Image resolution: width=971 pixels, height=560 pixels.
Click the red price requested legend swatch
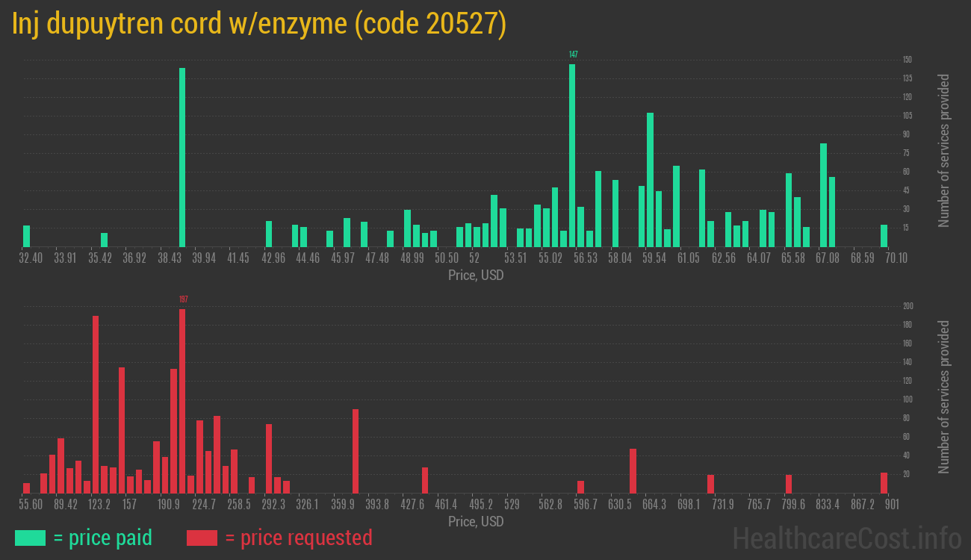[202, 538]
